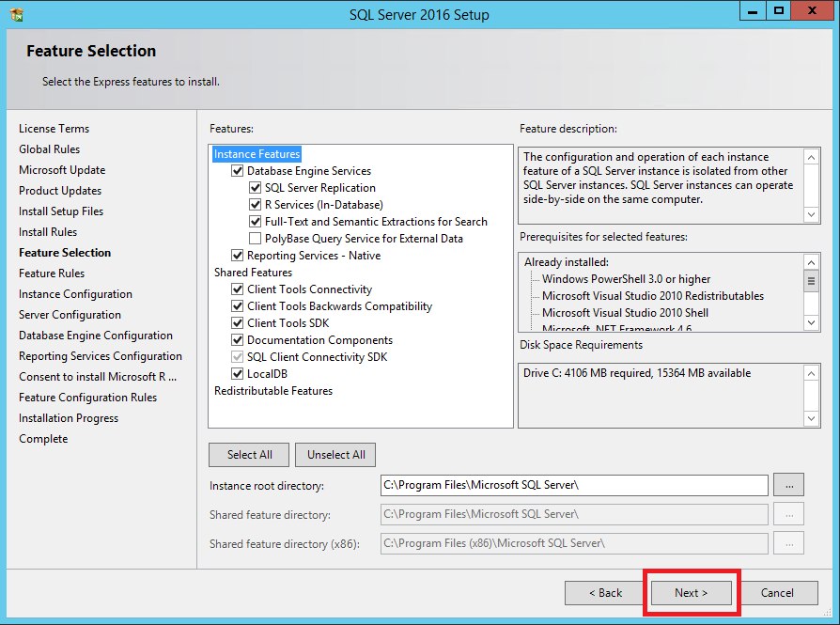Uncheck the LocalDB feature
This screenshot has width=840, height=625.
(238, 374)
